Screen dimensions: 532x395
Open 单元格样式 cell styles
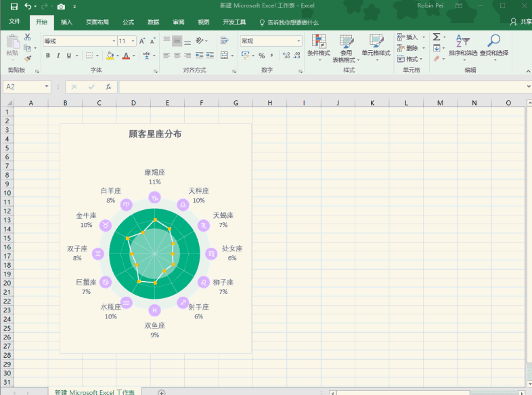[x=376, y=48]
